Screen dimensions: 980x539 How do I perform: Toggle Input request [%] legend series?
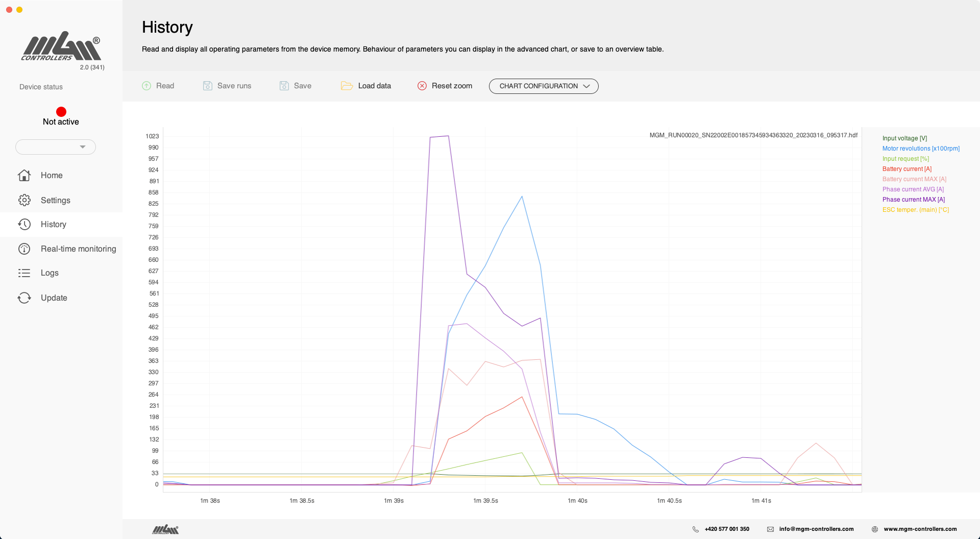click(905, 159)
